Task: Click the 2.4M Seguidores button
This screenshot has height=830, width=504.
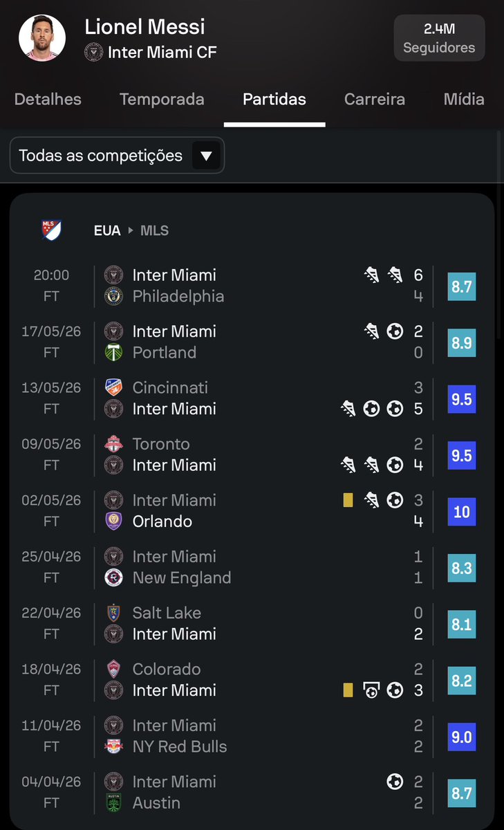Action: point(439,39)
